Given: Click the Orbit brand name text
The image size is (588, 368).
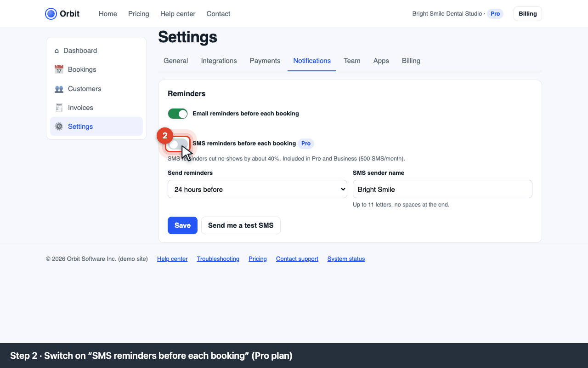Looking at the screenshot, I should point(70,14).
